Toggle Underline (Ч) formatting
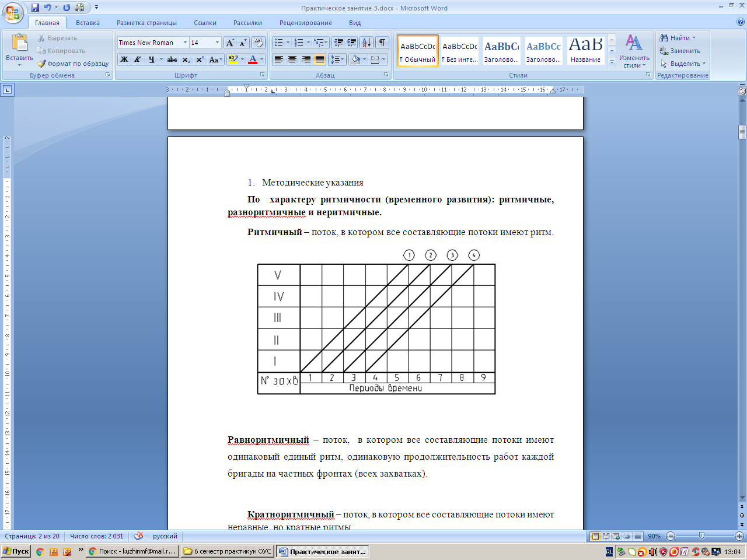 pos(151,60)
